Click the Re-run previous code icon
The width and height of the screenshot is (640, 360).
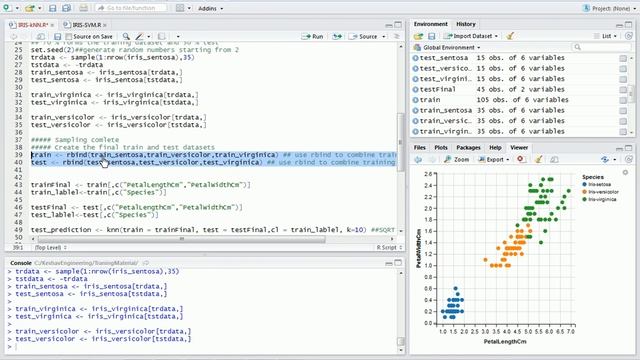[337, 36]
